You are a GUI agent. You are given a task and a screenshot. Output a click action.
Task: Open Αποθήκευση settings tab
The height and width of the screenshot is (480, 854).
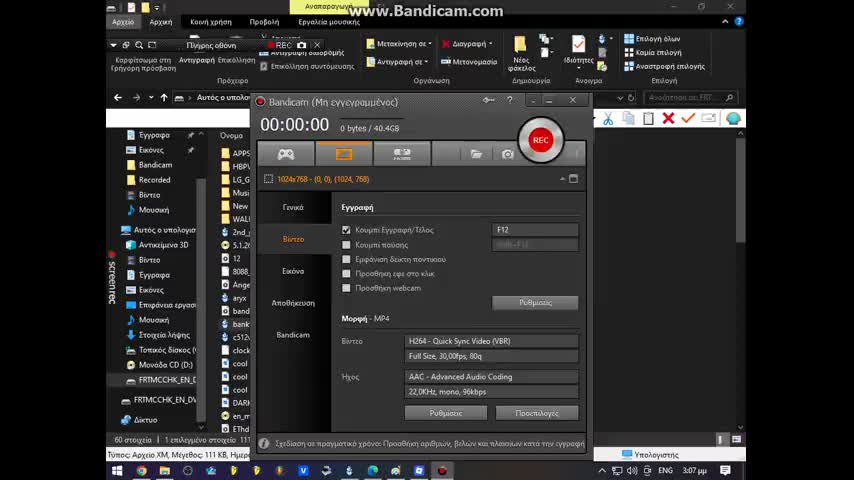coord(293,302)
